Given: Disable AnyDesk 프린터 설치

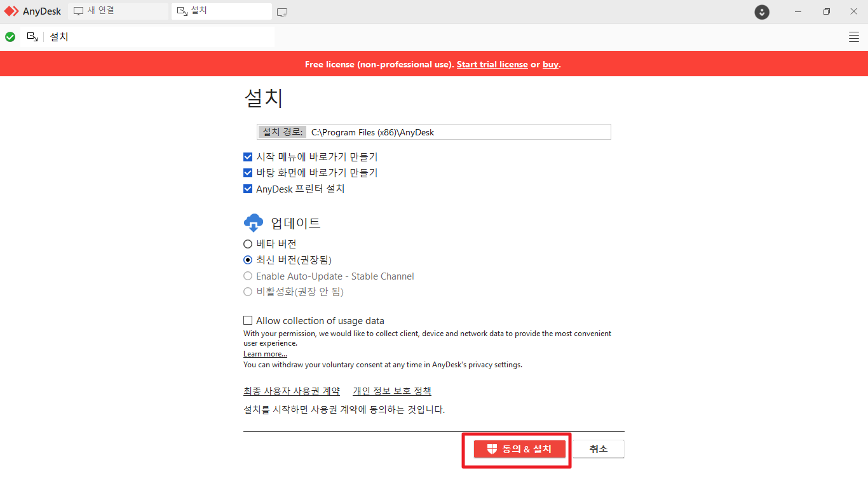Looking at the screenshot, I should [x=248, y=188].
